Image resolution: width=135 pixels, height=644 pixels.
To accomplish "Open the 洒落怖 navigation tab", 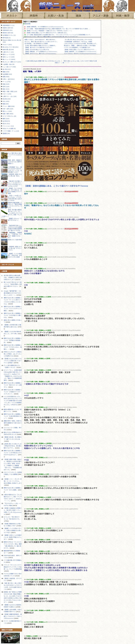I will pos(34,15).
